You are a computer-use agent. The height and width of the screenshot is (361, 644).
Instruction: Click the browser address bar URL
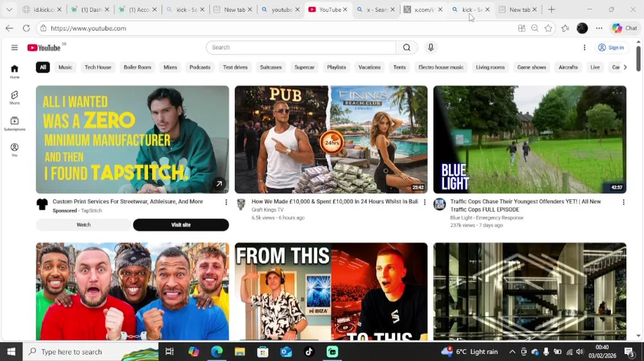pyautogui.click(x=88, y=29)
